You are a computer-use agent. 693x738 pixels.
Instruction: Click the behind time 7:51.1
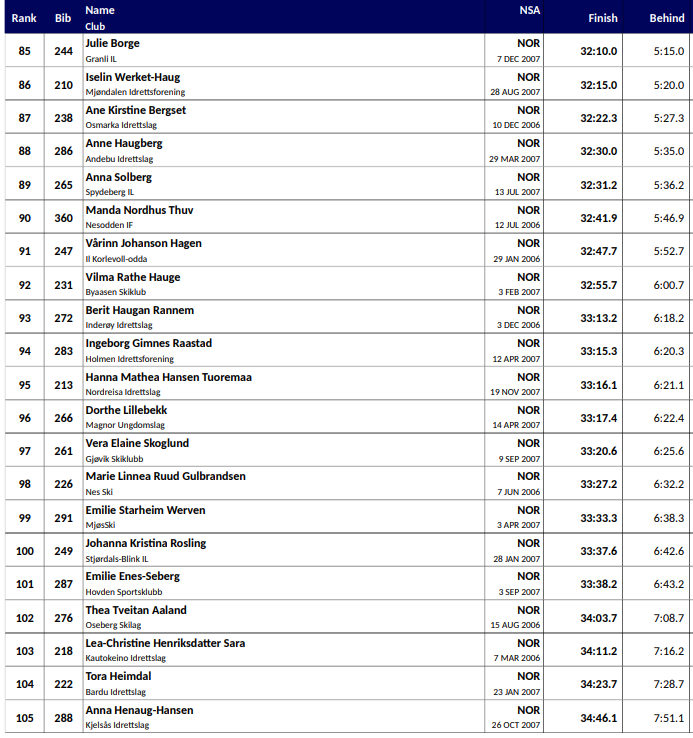(x=667, y=718)
